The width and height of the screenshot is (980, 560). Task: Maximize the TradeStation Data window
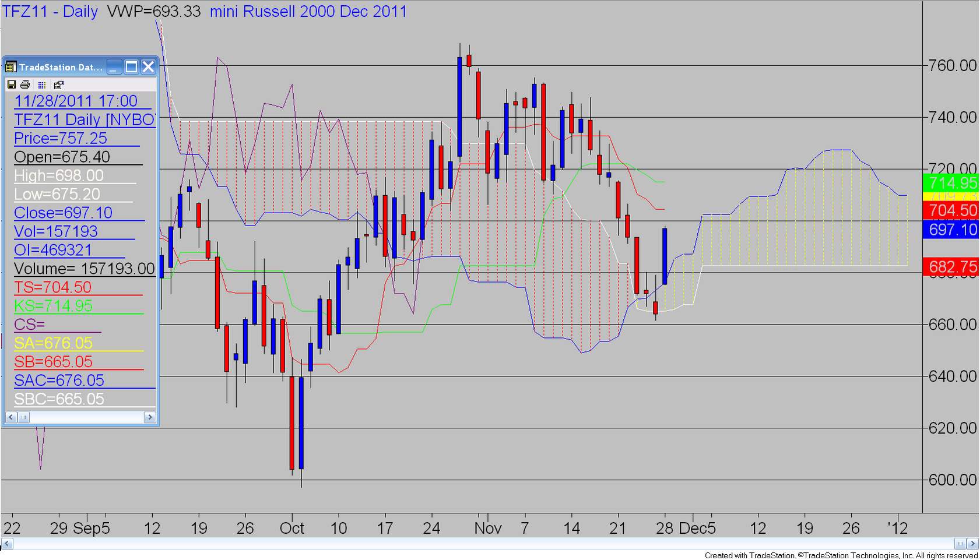coord(132,67)
